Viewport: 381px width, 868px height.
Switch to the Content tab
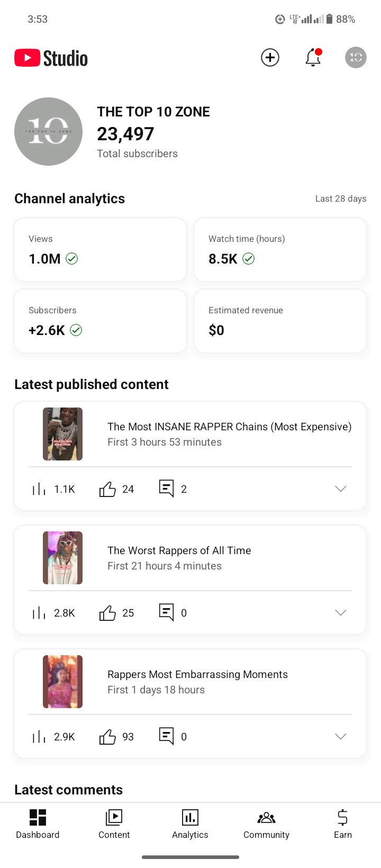pyautogui.click(x=114, y=824)
